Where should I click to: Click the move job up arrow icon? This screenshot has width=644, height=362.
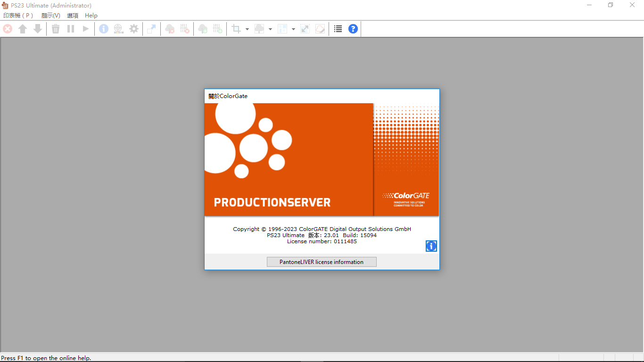[x=23, y=29]
